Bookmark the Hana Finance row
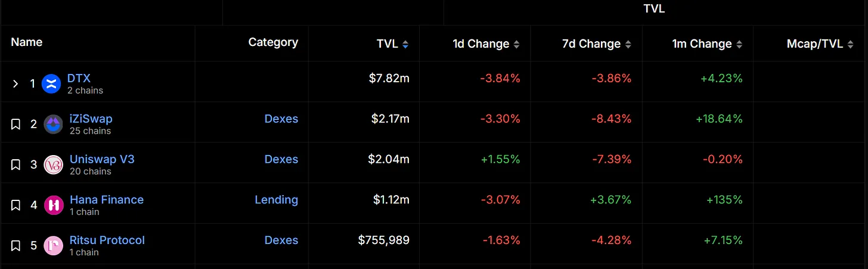The height and width of the screenshot is (269, 868). pos(16,205)
